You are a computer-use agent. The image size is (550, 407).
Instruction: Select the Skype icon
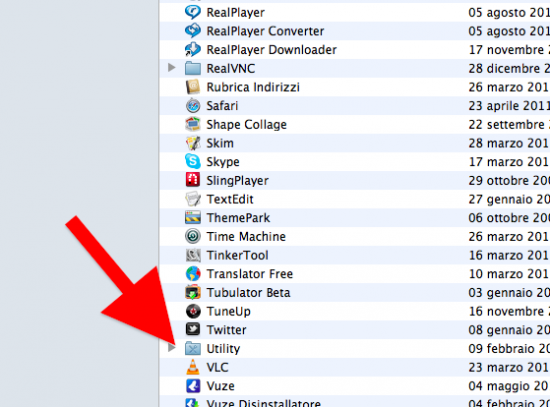193,161
